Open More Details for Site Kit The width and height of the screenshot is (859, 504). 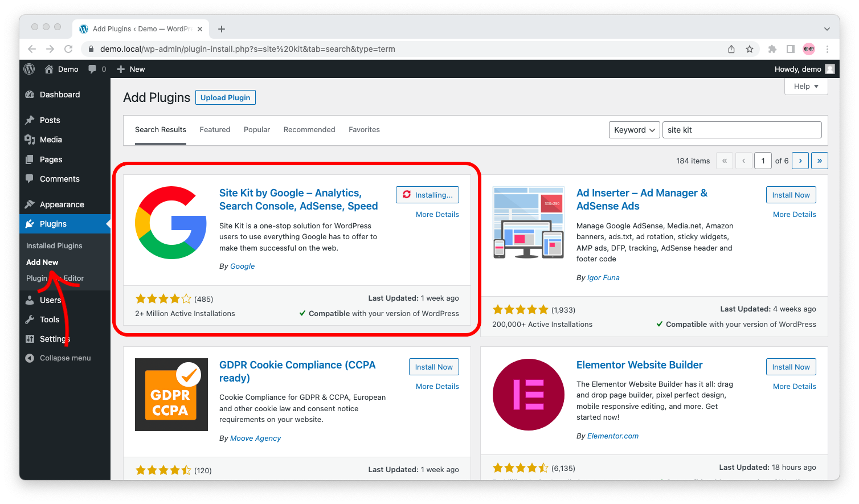tap(437, 215)
